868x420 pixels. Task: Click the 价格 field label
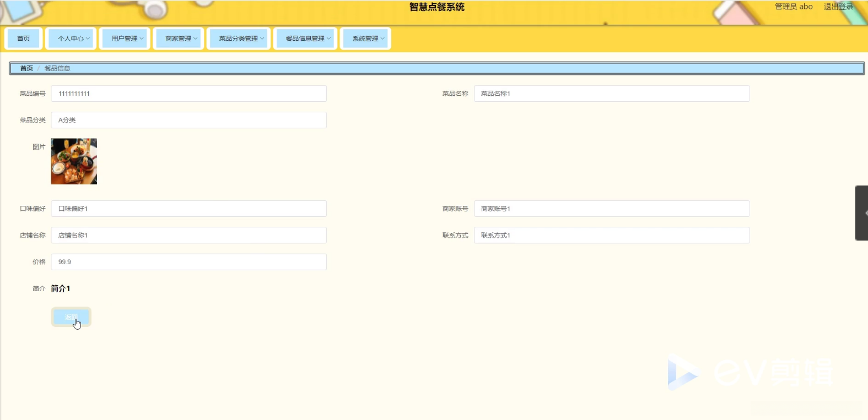[x=39, y=262]
